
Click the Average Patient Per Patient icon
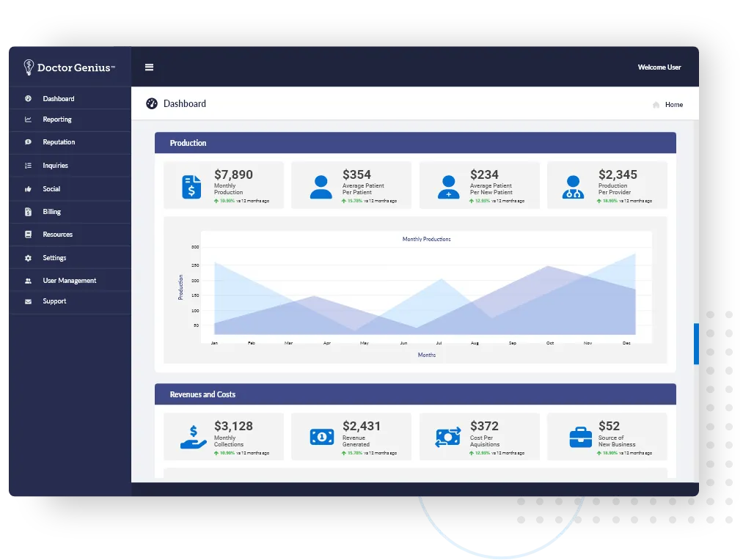(x=321, y=187)
